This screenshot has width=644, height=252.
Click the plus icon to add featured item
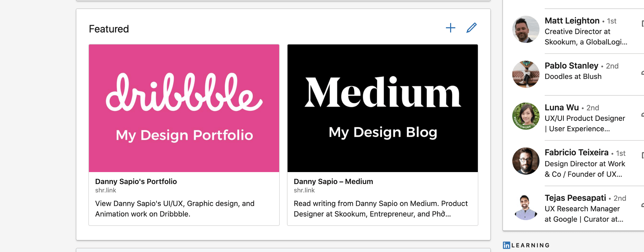pos(450,28)
